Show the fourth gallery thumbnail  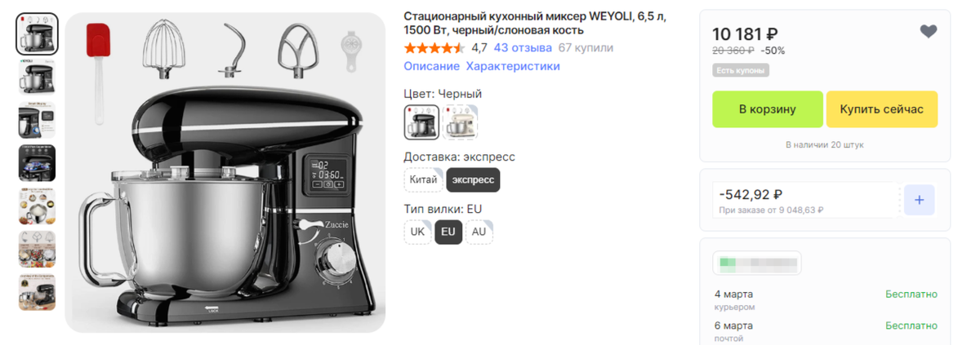[x=38, y=163]
